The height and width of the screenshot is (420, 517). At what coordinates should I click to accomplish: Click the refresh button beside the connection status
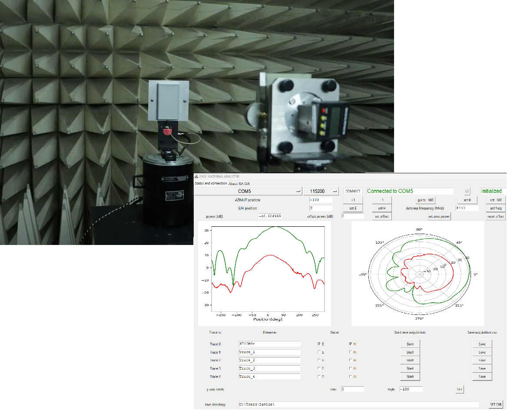(x=467, y=191)
